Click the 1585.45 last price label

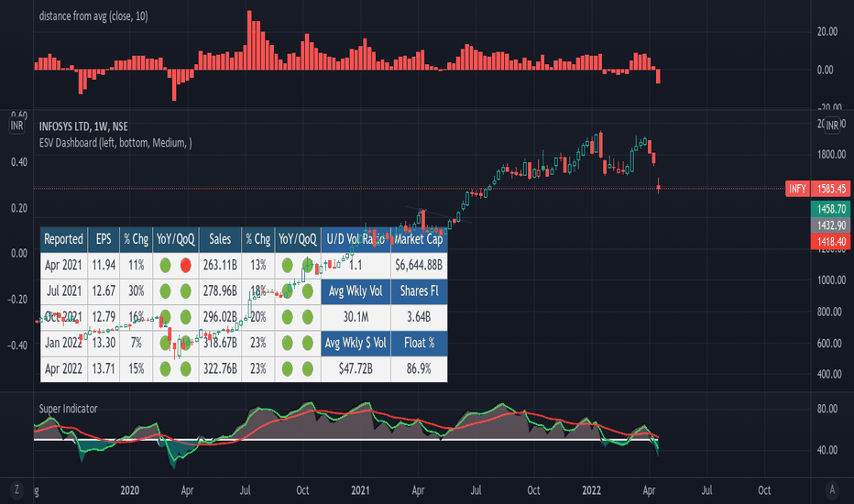(x=831, y=189)
